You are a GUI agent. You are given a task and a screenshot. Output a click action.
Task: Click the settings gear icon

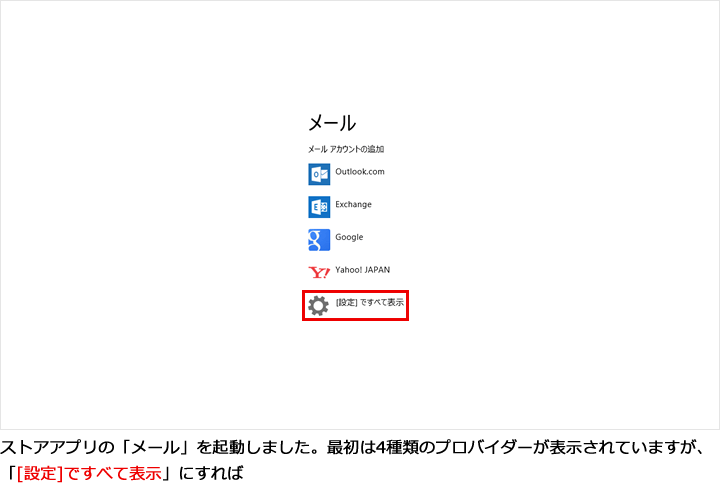[318, 305]
